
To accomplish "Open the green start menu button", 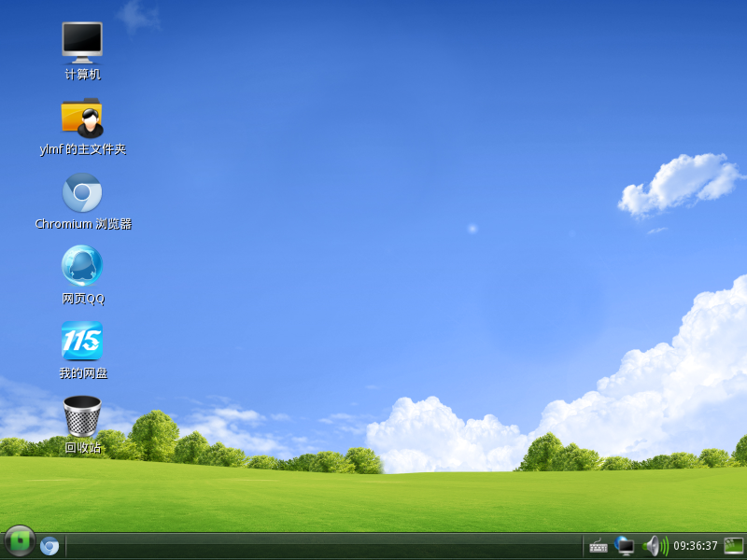I will 20,541.
